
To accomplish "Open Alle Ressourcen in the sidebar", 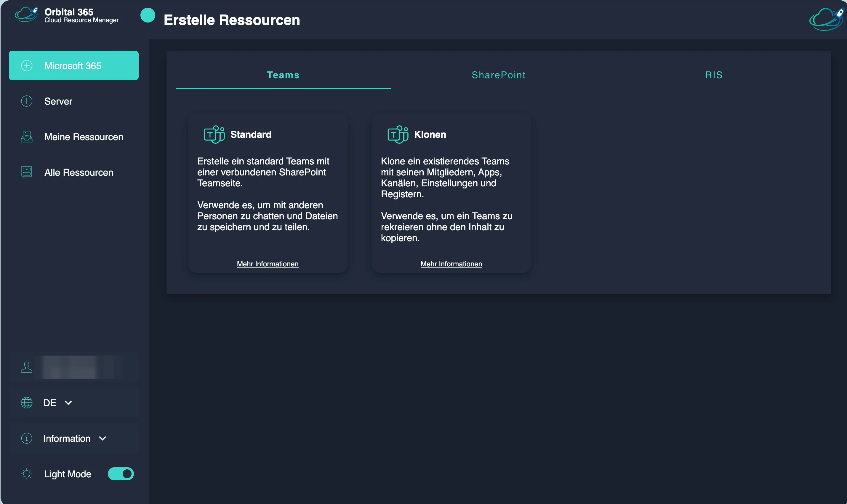I will pyautogui.click(x=74, y=172).
